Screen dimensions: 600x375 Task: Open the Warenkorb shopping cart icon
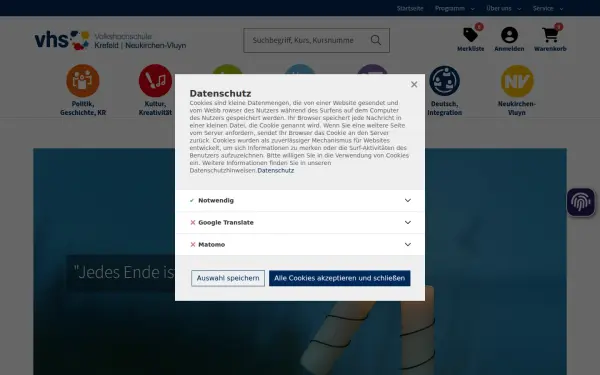[x=550, y=35]
